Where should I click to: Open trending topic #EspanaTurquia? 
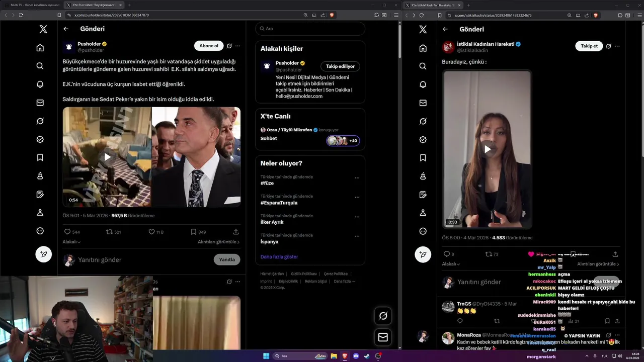tap(279, 203)
